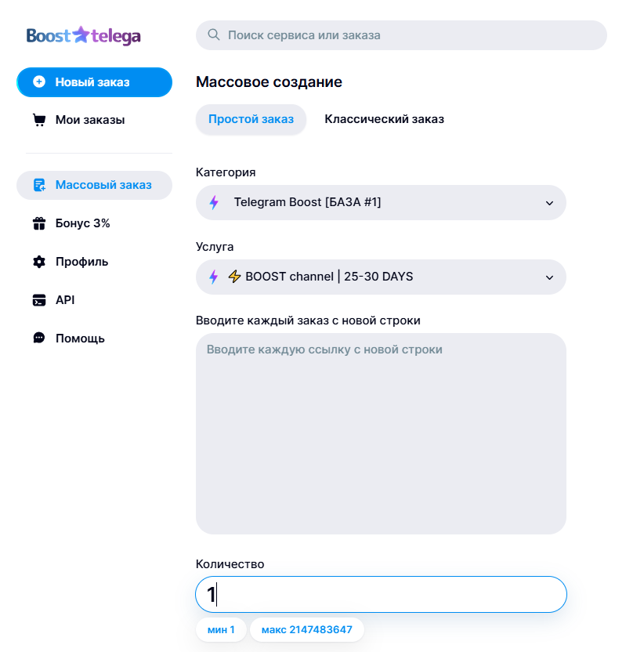
Task: Click the макс 2147483647 quantity button
Action: point(307,629)
